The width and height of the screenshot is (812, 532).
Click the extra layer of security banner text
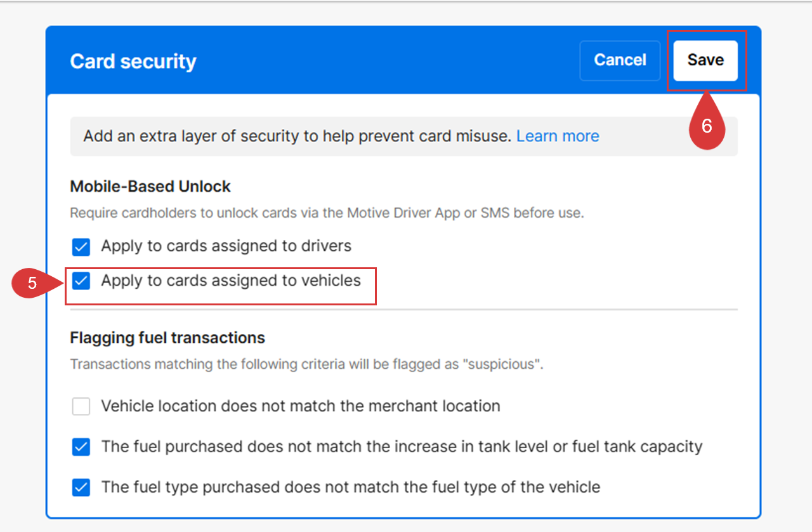[297, 136]
